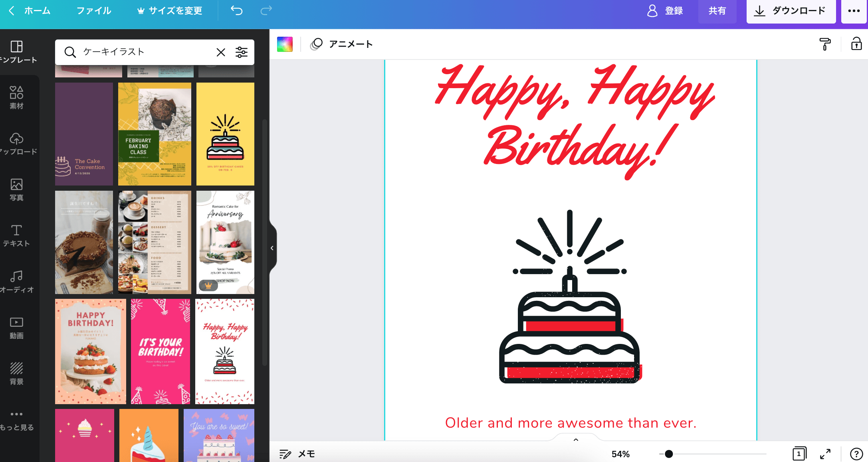Collapse the left template panel
Viewport: 868px width, 462px height.
coord(272,248)
